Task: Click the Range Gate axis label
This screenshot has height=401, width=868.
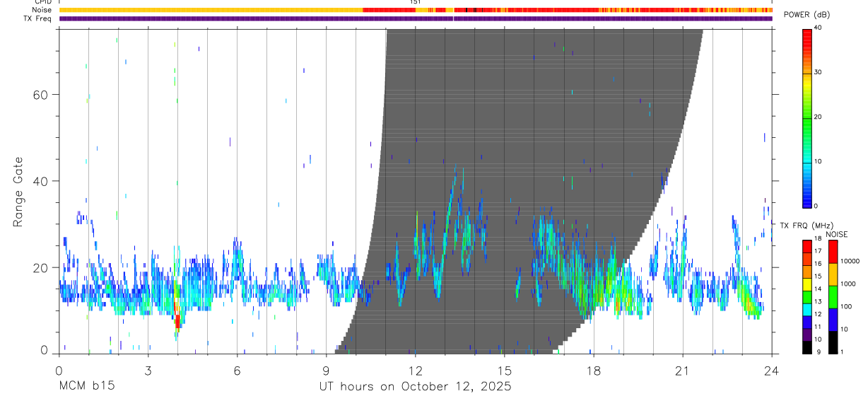Action: [x=18, y=192]
